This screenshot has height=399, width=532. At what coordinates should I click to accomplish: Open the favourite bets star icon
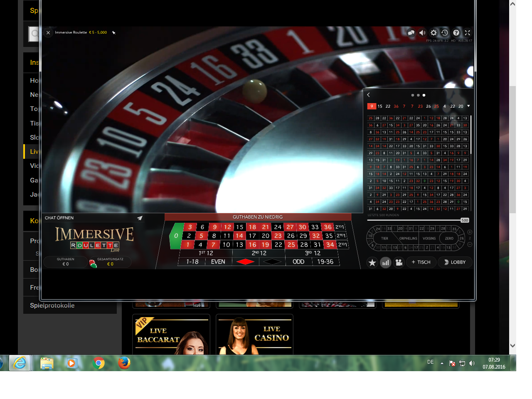372,263
